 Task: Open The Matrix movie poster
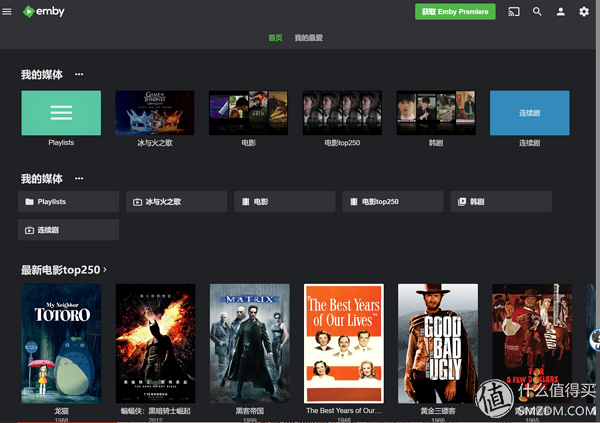[249, 343]
